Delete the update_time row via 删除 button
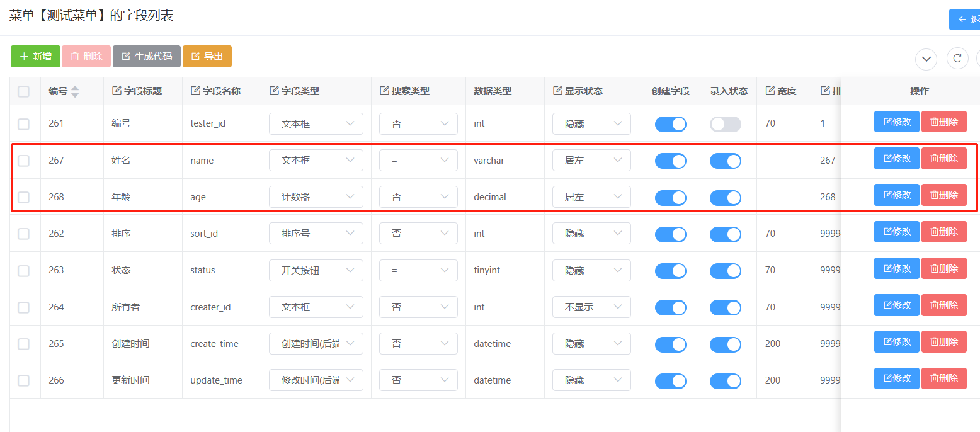This screenshot has width=980, height=432. tap(943, 378)
